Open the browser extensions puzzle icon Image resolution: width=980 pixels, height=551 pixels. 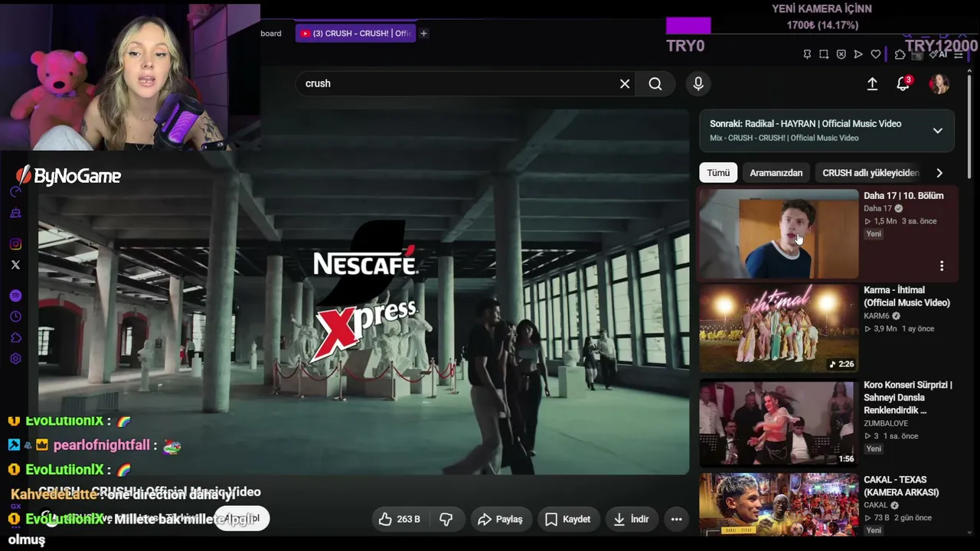[900, 54]
